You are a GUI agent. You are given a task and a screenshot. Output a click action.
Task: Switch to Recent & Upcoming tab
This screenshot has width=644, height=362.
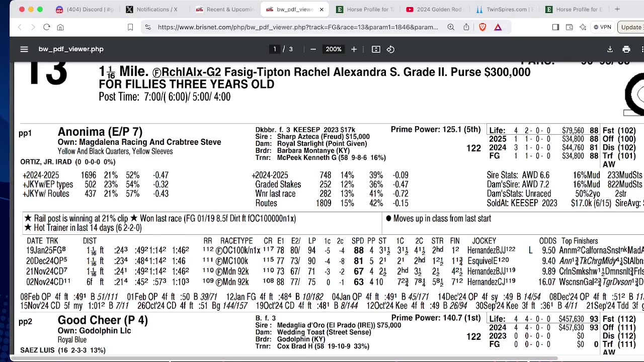pyautogui.click(x=225, y=9)
